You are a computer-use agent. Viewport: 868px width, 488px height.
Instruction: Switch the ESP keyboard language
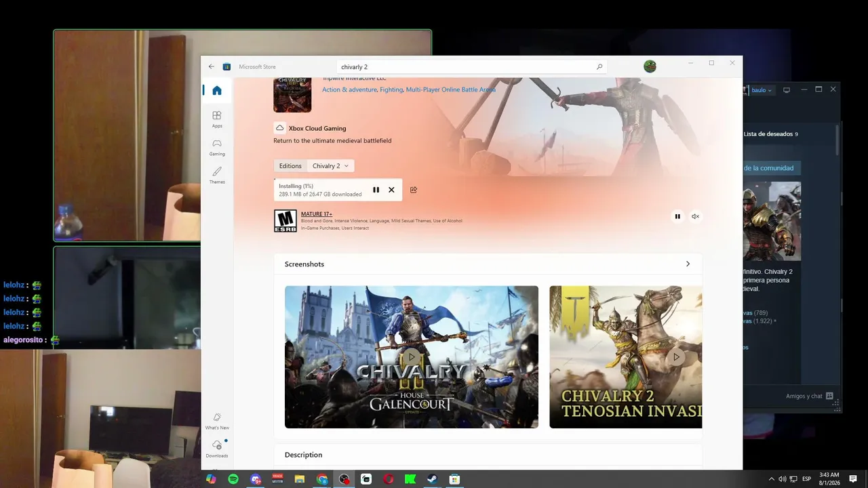pyautogui.click(x=807, y=479)
